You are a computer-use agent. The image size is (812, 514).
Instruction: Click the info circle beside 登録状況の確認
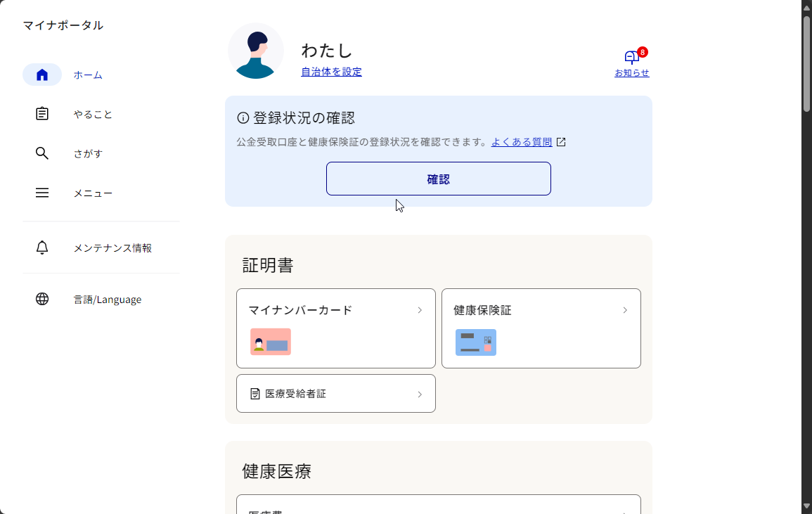click(x=242, y=118)
